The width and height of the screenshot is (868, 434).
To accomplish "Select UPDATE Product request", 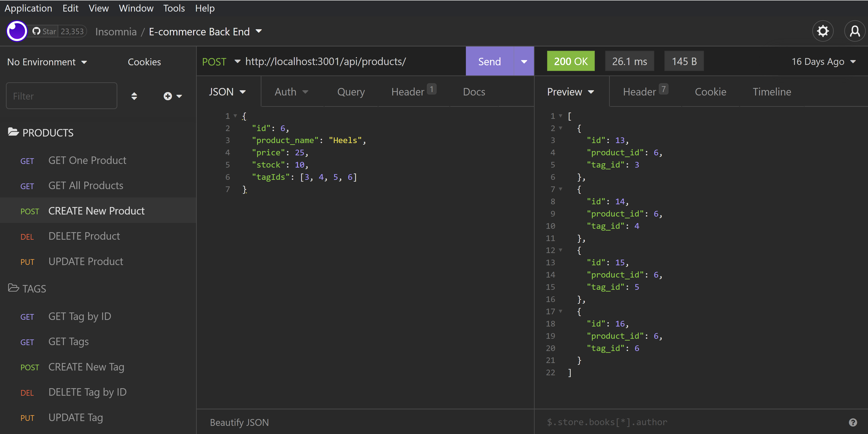I will click(98, 261).
